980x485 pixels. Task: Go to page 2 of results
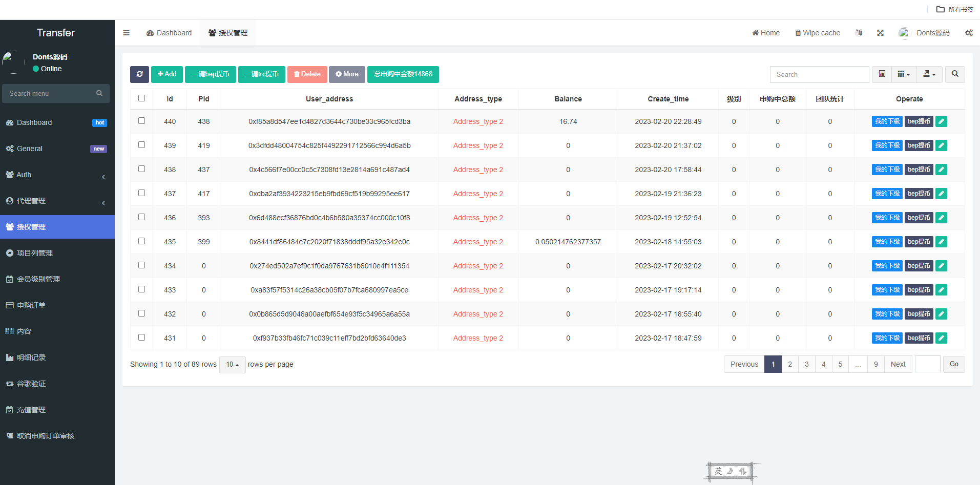790,364
